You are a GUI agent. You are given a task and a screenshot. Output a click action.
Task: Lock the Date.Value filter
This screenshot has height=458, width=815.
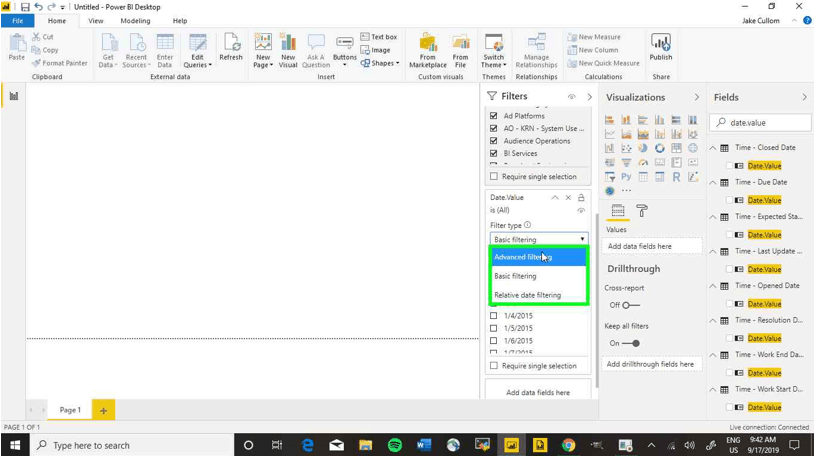click(x=581, y=198)
